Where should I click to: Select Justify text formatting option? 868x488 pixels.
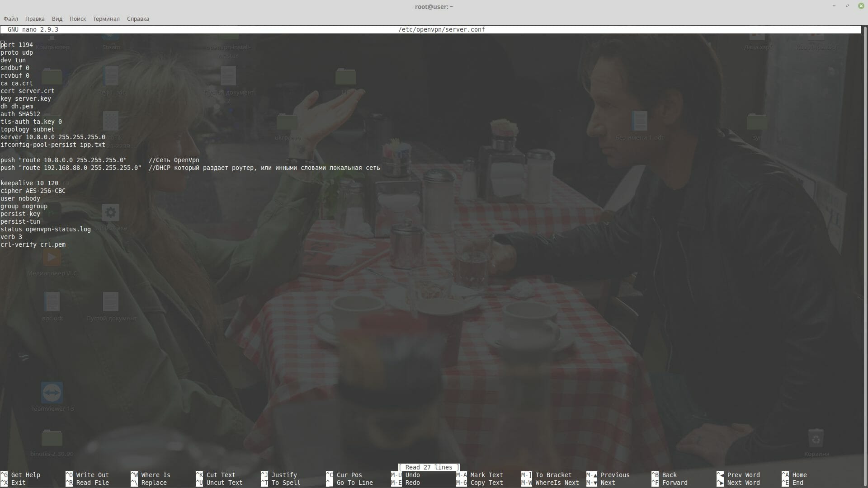click(284, 474)
